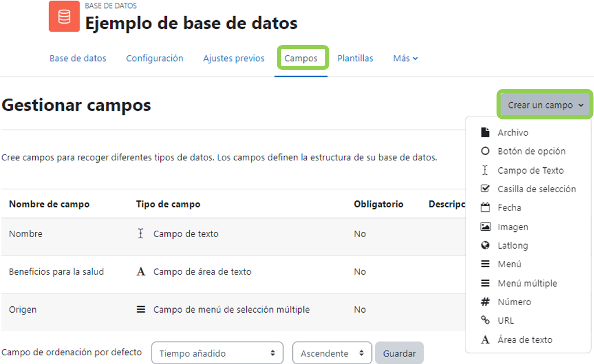
Task: Open the Tiempo añadido sorting dropdown
Action: coord(217,352)
